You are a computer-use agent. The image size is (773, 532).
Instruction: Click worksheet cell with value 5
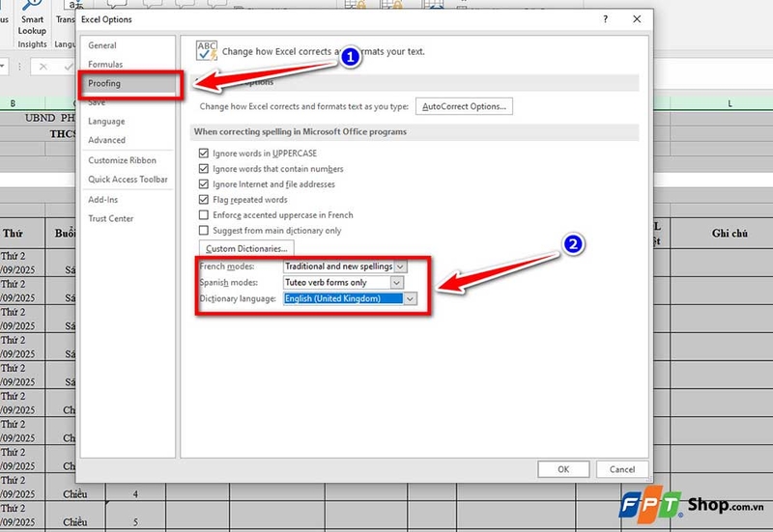135,521
